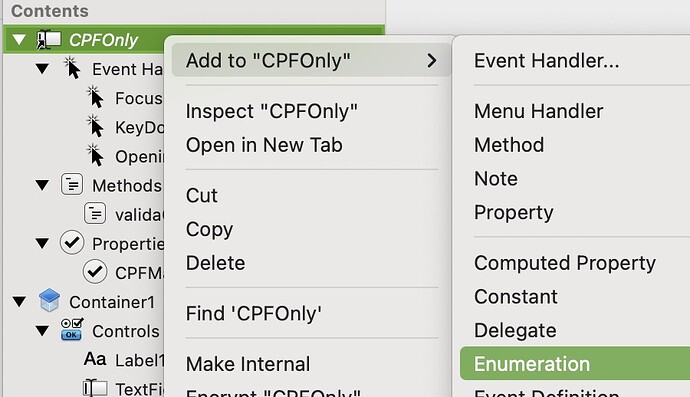Collapse the CPFOnly disclosure triangle
Image resolution: width=690 pixels, height=397 pixels.
[x=19, y=40]
